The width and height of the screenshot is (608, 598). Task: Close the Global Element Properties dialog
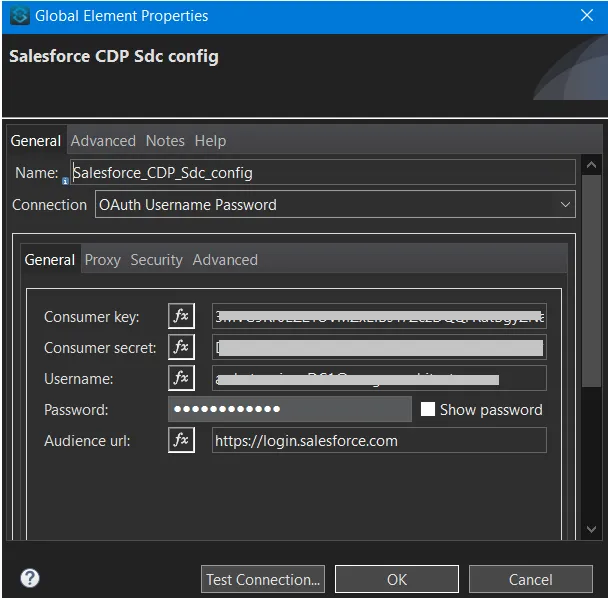click(x=587, y=16)
